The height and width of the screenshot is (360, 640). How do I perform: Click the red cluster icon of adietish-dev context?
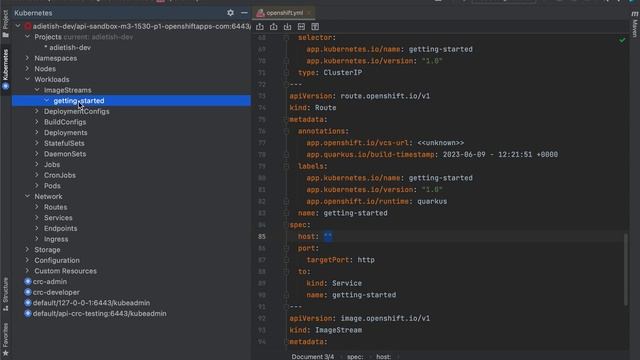(x=28, y=26)
